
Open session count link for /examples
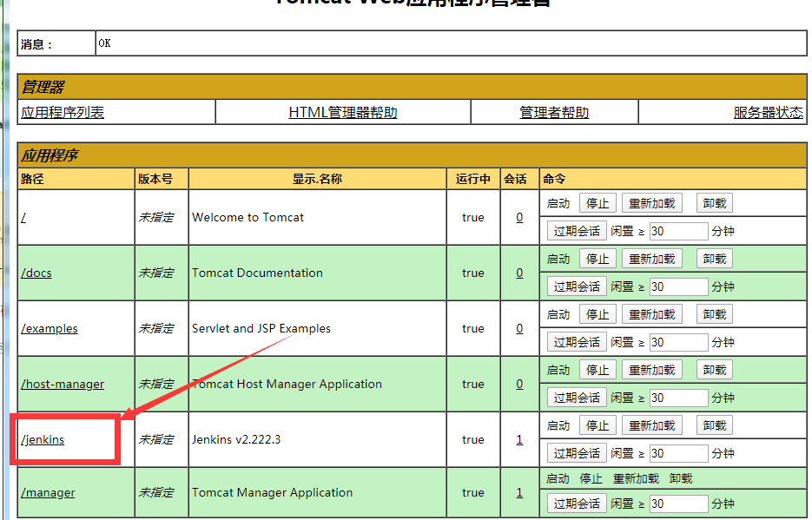(519, 328)
